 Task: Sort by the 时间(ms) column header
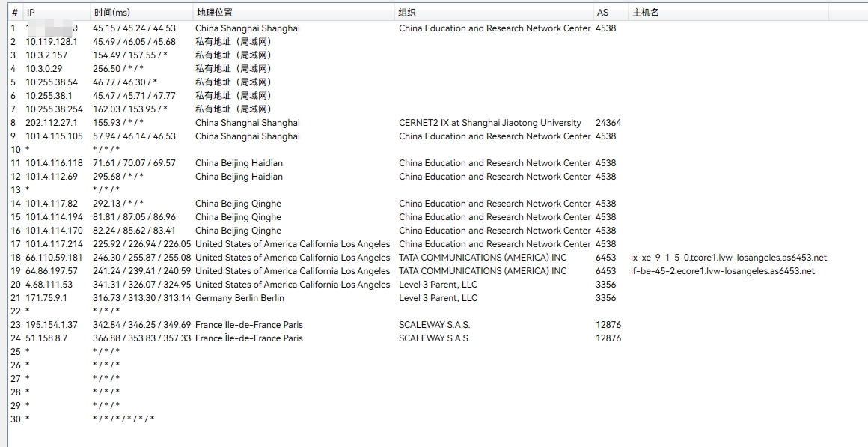[x=111, y=13]
